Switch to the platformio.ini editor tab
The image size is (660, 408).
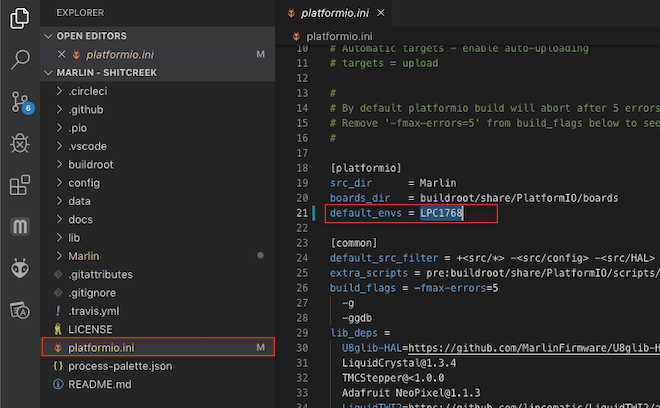point(335,13)
